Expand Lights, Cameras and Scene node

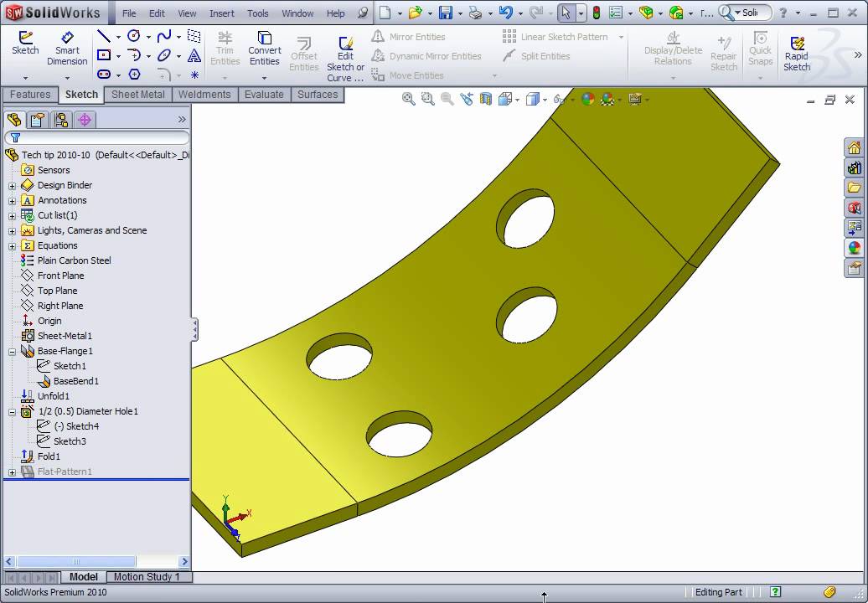pos(13,231)
